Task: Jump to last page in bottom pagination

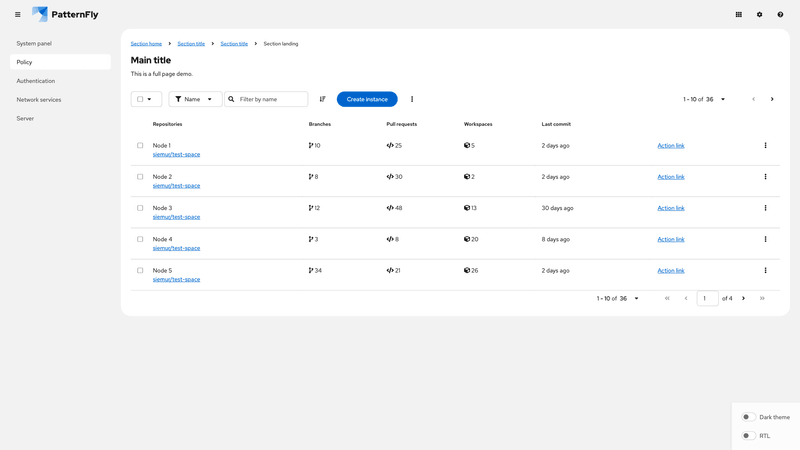Action: click(762, 298)
